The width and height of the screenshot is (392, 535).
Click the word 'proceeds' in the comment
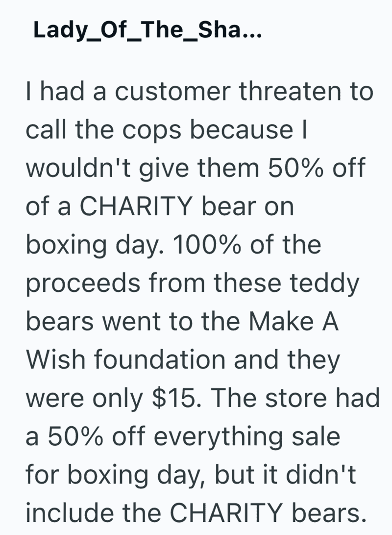click(x=83, y=284)
